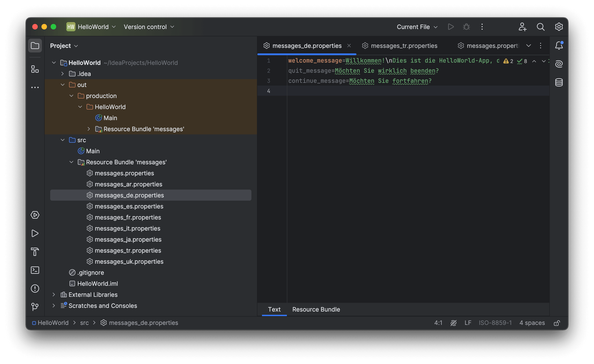594x364 pixels.
Task: Show more tool windows ellipsis
Action: tap(35, 87)
